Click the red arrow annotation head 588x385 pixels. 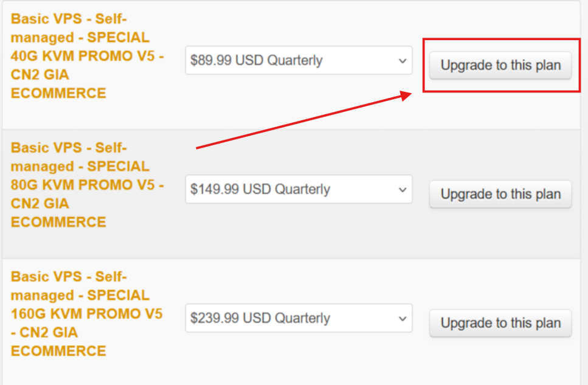(405, 95)
